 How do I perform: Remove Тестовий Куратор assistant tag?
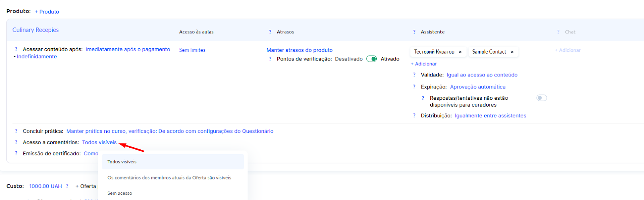[460, 52]
